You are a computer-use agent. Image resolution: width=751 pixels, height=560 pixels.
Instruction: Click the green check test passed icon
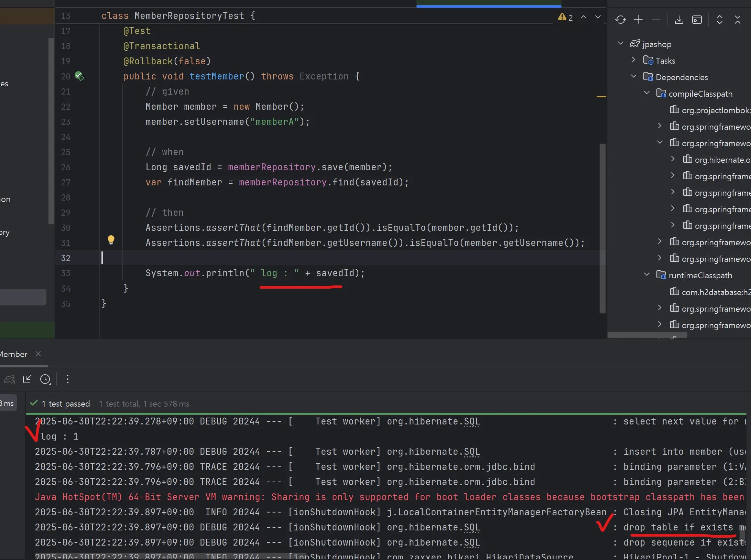click(34, 403)
